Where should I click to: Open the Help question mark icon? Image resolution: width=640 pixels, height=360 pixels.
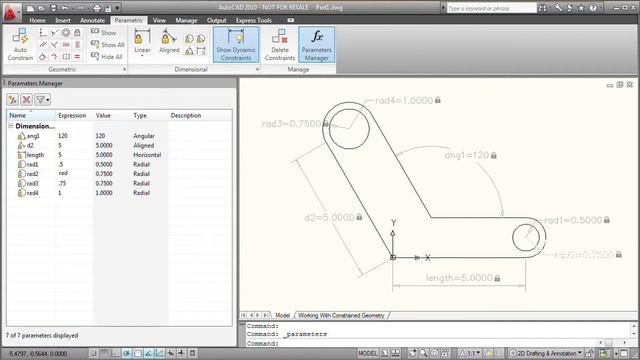(593, 8)
